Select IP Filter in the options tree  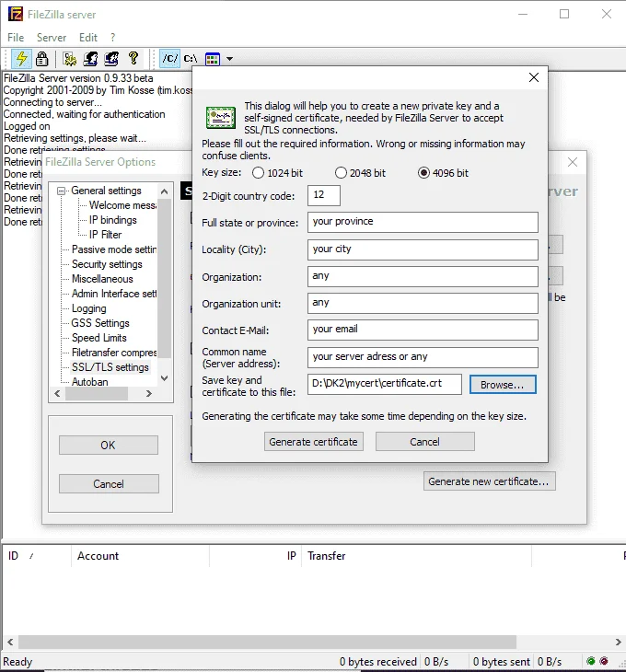click(x=105, y=235)
